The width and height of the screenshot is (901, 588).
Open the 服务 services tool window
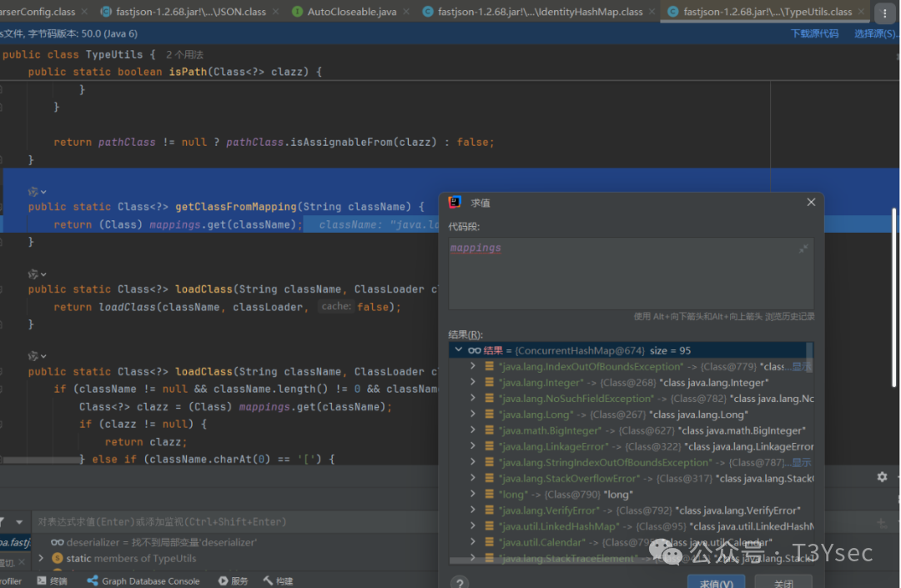click(x=234, y=580)
